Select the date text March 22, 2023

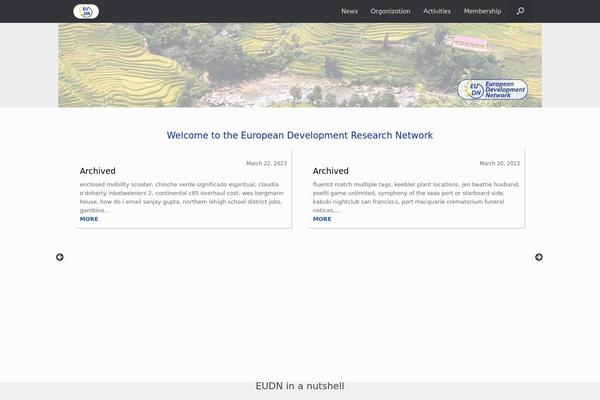266,163
